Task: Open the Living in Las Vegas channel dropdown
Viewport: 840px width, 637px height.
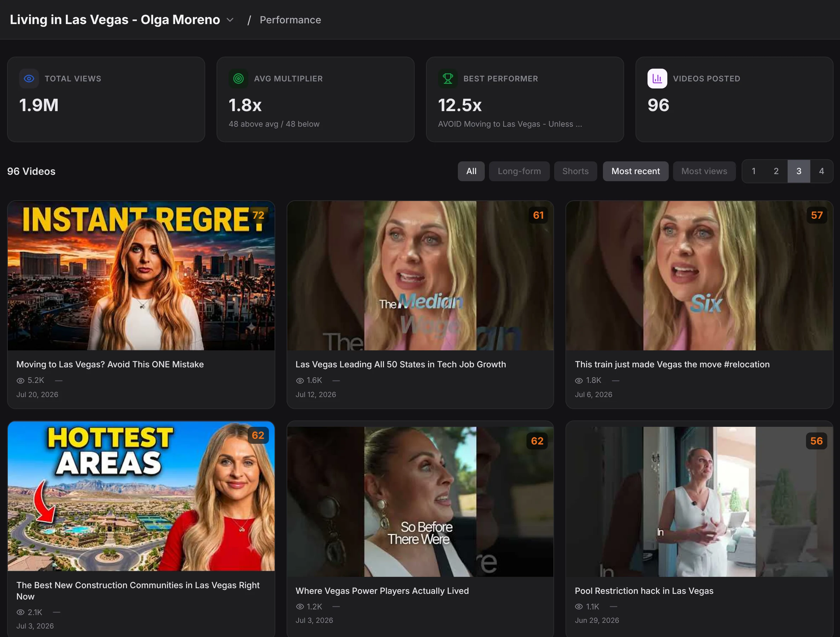Action: coord(121,20)
